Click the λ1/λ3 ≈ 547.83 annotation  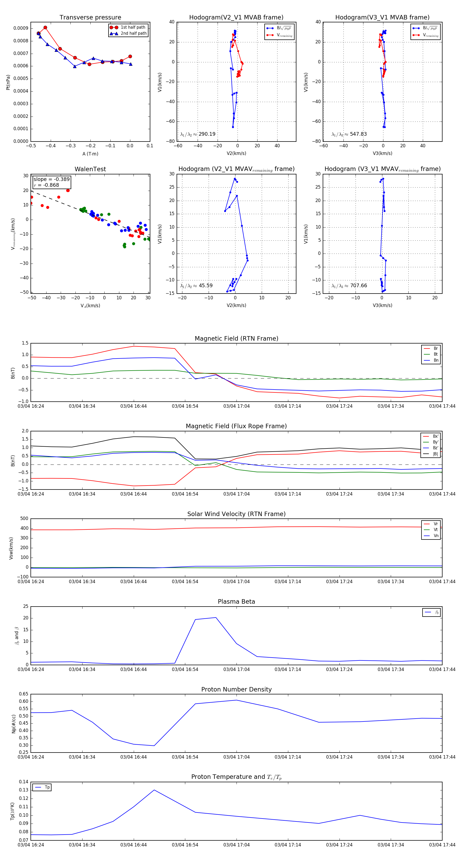point(349,134)
